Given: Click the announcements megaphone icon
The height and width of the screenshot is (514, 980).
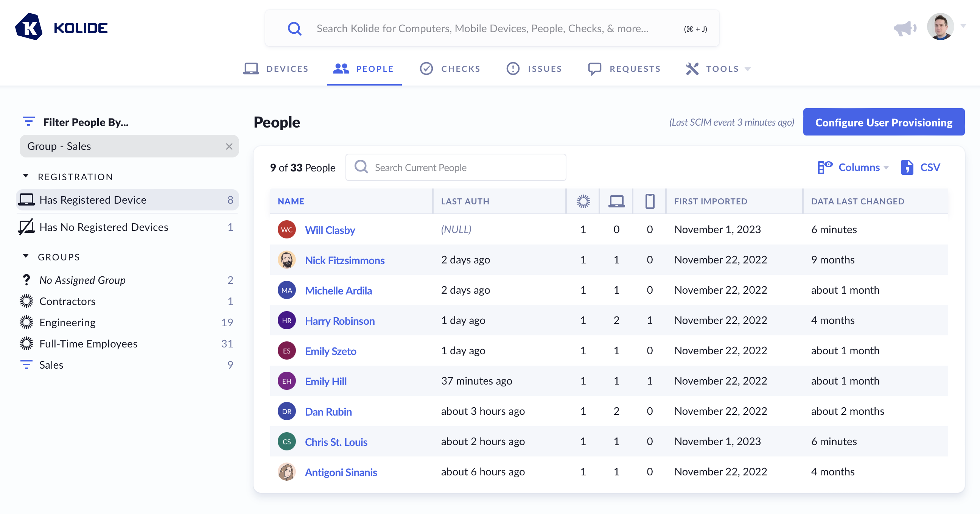Looking at the screenshot, I should tap(905, 28).
